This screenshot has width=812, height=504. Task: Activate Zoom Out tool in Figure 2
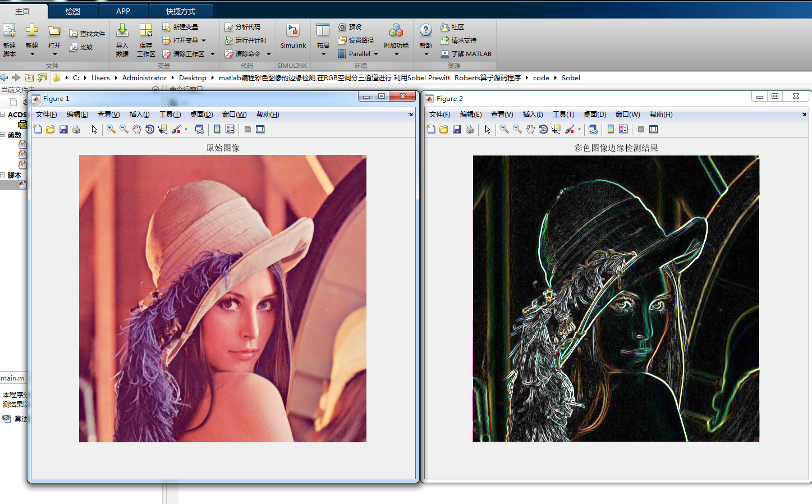[517, 129]
